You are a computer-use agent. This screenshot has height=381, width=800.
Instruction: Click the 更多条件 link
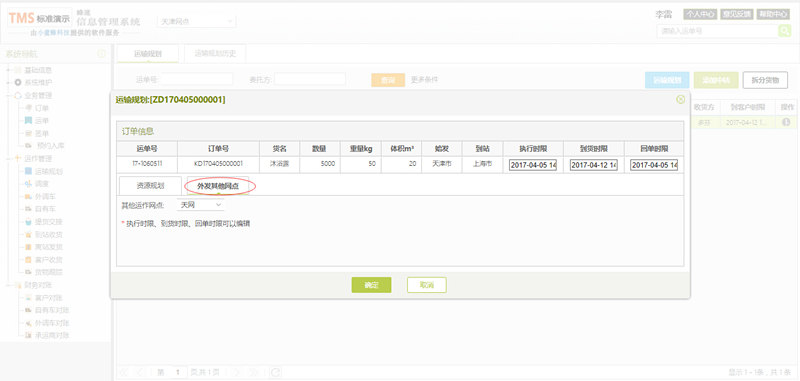click(424, 80)
